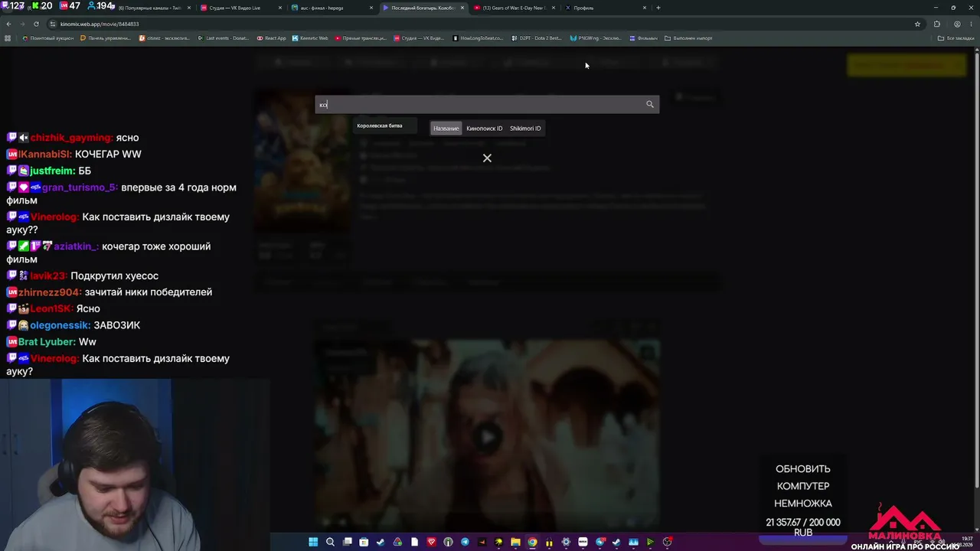980x551 pixels.
Task: Switch to the Популярные каналы Twitch tab
Action: (149, 8)
